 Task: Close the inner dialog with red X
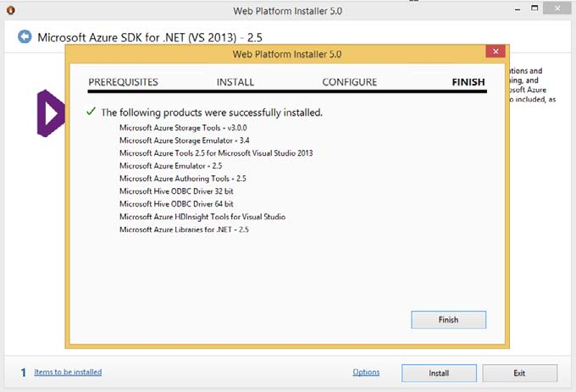pyautogui.click(x=496, y=52)
